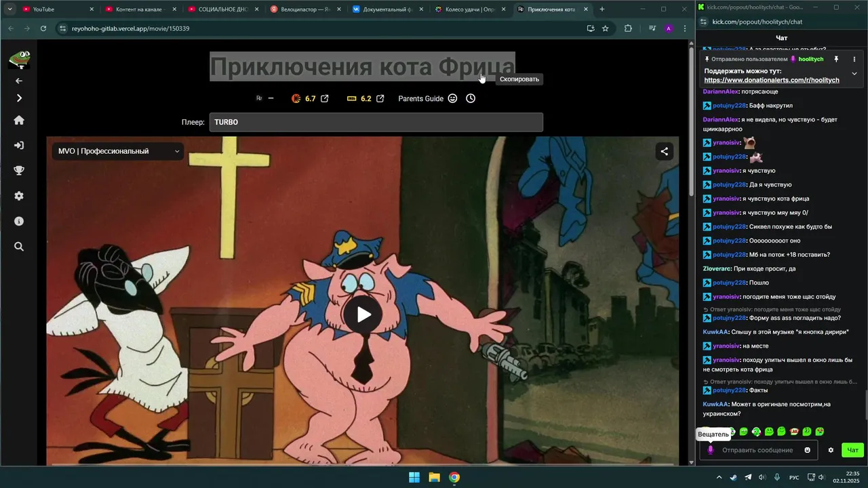Click hoolitych username in pinned message
This screenshot has height=488, width=868.
(811, 59)
